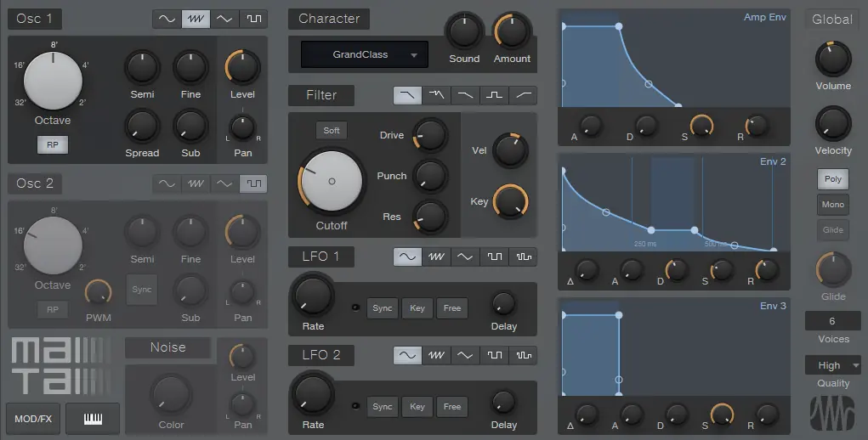Click the LFO 1 Rate knob
Image resolution: width=868 pixels, height=440 pixels.
tap(313, 296)
